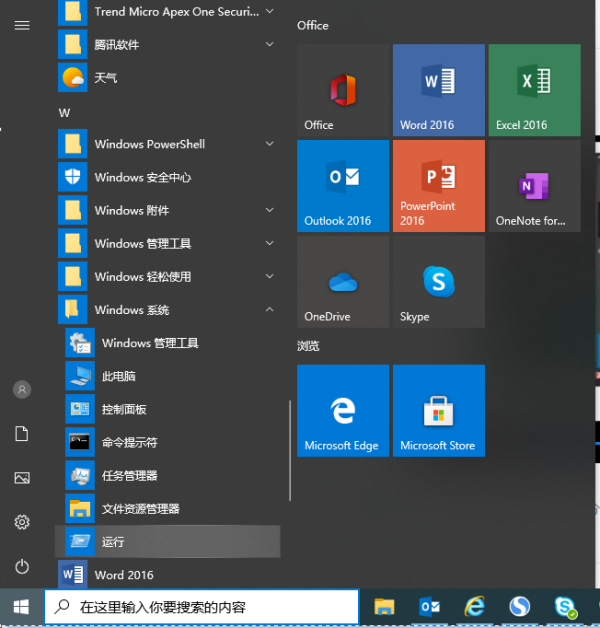This screenshot has height=628, width=600.
Task: Click the Windows Start button
Action: (21, 607)
